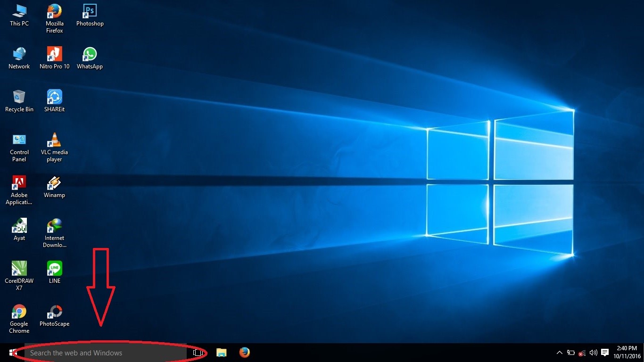Click the Search the web and Windows box

tap(94, 353)
